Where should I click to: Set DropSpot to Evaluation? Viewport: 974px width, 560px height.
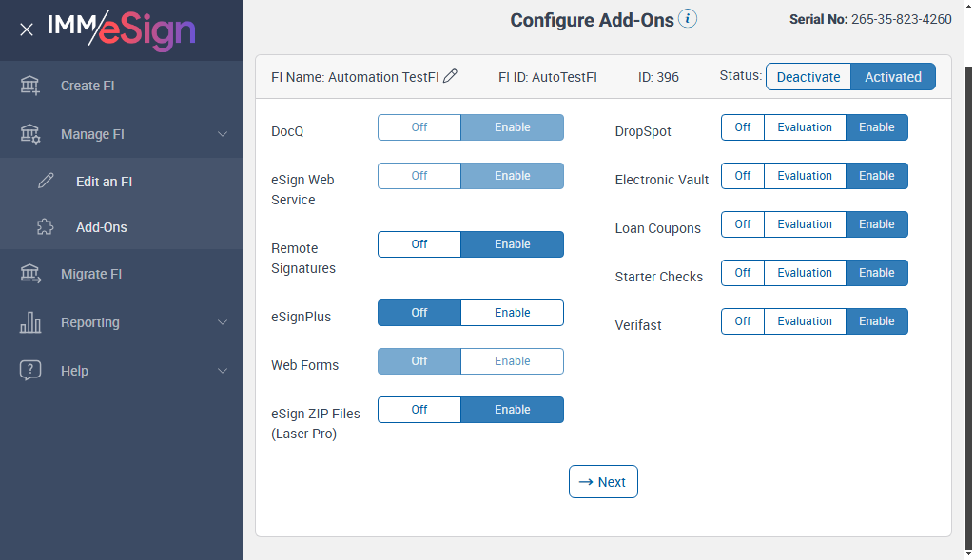[x=805, y=127]
